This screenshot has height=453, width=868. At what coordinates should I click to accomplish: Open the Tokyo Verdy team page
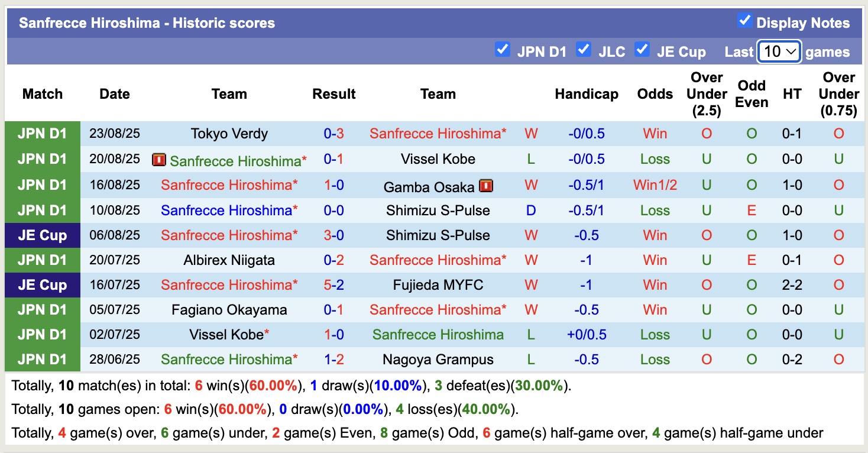point(229,134)
